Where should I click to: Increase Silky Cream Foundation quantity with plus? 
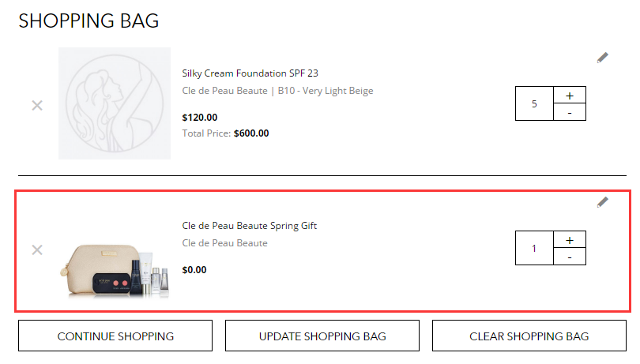[x=570, y=95]
